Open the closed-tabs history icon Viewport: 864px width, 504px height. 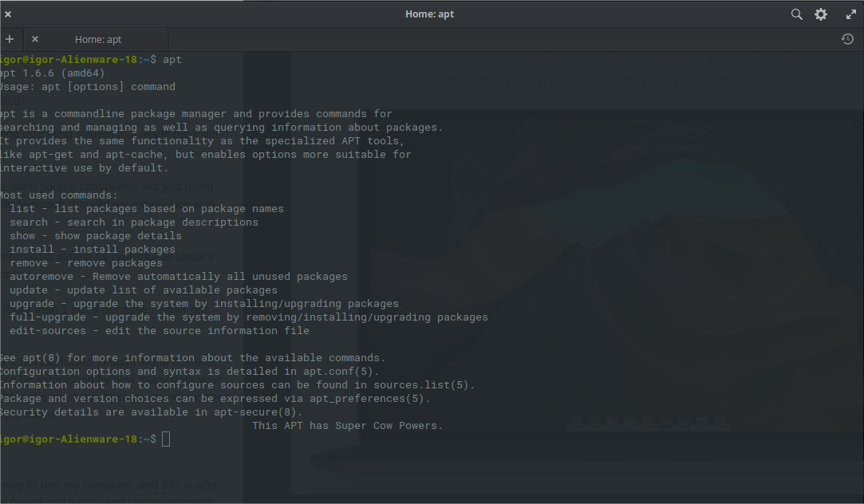847,39
